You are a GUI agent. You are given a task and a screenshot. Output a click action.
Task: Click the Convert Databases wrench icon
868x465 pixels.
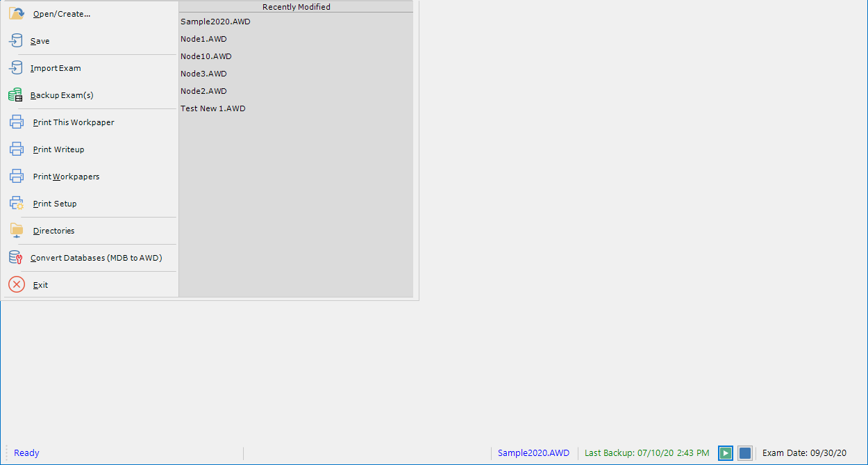point(16,256)
